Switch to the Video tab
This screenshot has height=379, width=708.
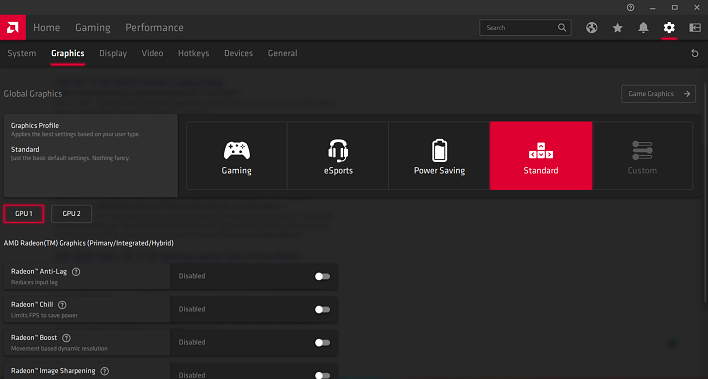click(x=152, y=53)
